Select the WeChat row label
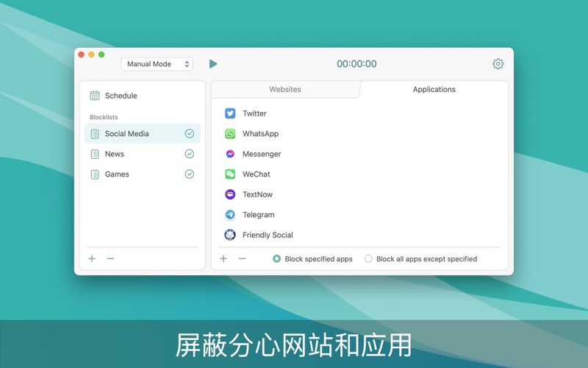 point(256,174)
